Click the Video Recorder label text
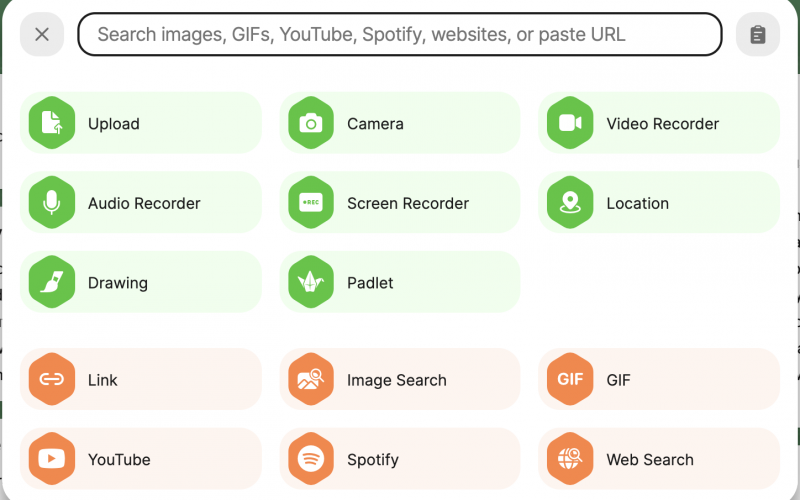The image size is (800, 500). (x=662, y=123)
